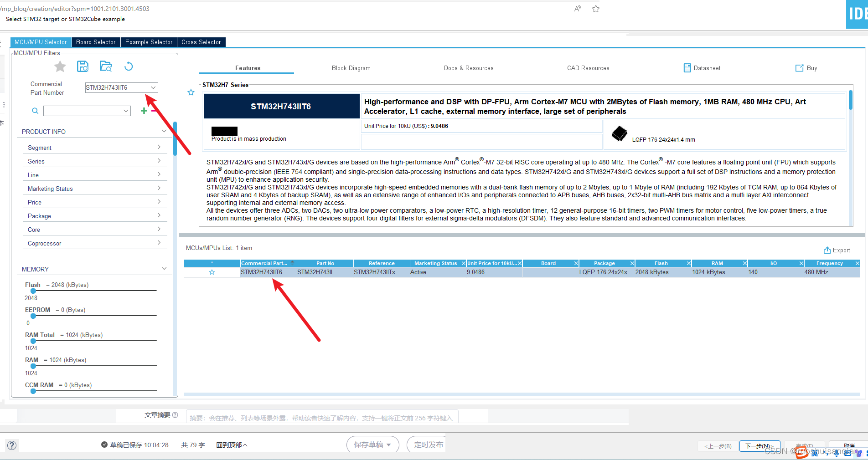
Task: Switch to Board Selector tab
Action: pos(96,42)
